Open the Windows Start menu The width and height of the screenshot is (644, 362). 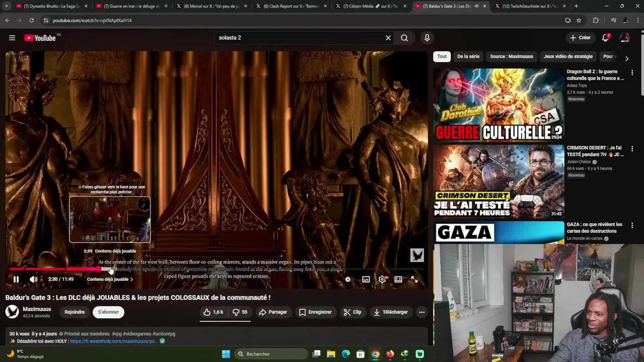coord(226,354)
